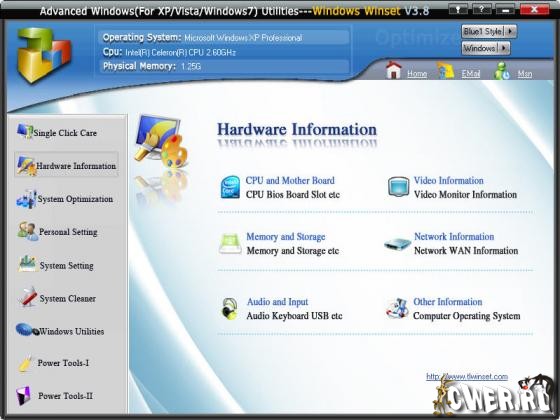Click the Intel CPU chip icon
Image resolution: width=560 pixels, height=420 pixels.
tap(230, 187)
